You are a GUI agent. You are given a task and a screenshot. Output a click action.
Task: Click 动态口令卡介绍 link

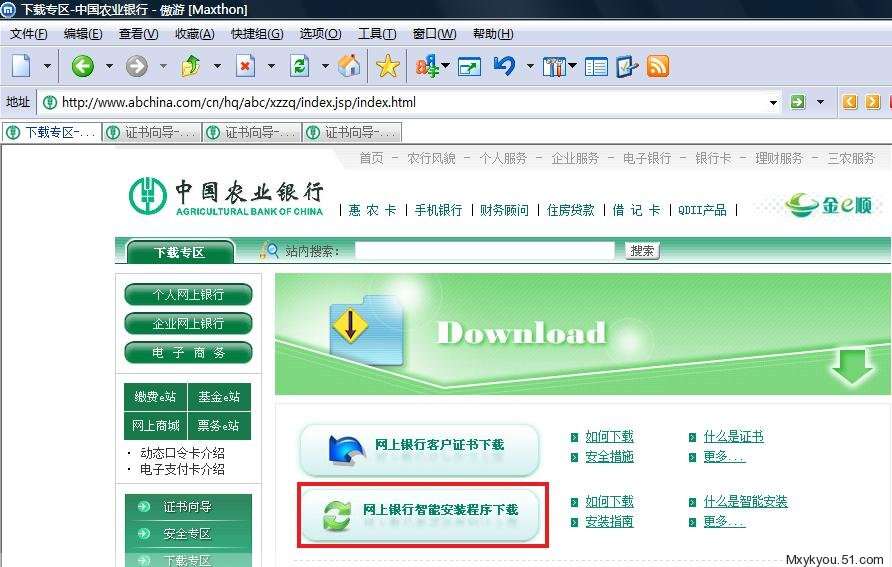(182, 453)
